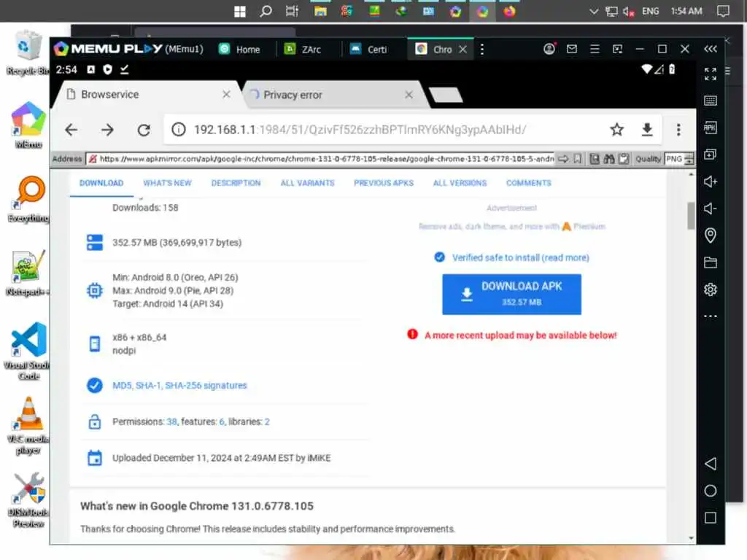
Task: Open the MEmu hamburger menu
Action: pyautogui.click(x=595, y=49)
